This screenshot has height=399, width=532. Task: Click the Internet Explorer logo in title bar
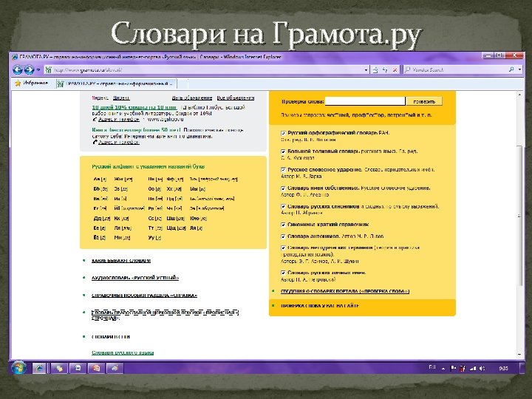15,57
